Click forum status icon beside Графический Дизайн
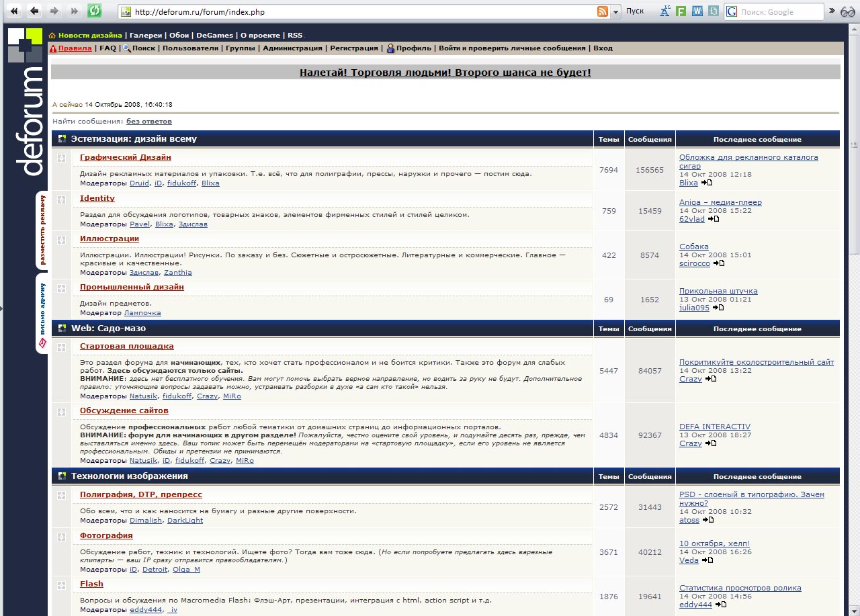860x616 pixels. pyautogui.click(x=62, y=159)
